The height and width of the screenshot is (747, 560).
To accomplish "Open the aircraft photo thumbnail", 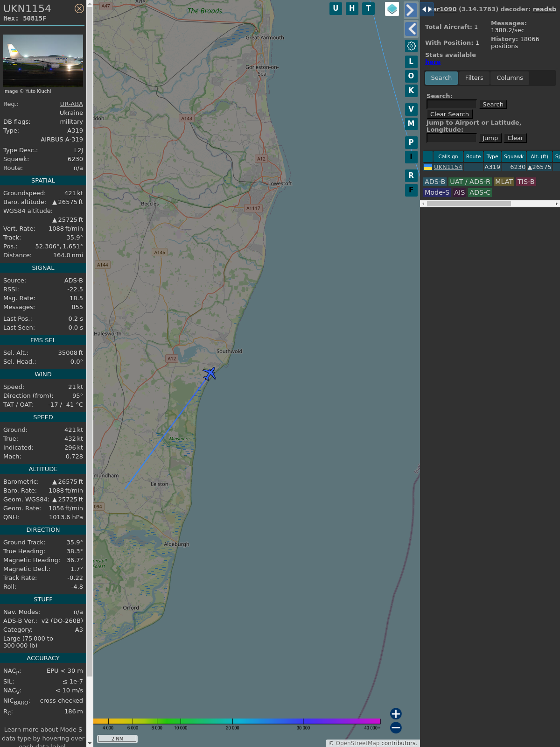I will pos(43,61).
